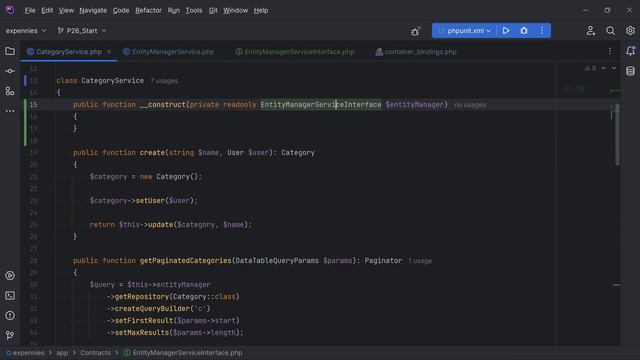Click the CategoryService class name
Screen dimensions: 640x360
[x=113, y=80]
